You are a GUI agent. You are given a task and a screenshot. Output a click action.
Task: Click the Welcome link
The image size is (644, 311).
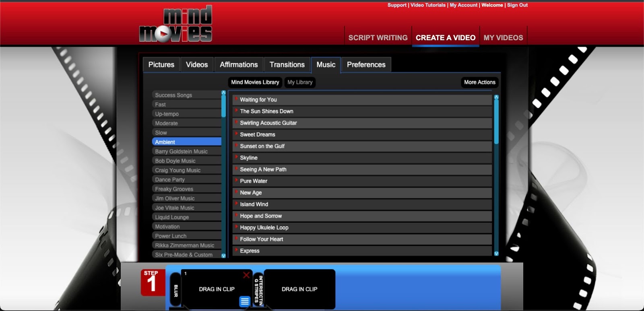point(492,5)
